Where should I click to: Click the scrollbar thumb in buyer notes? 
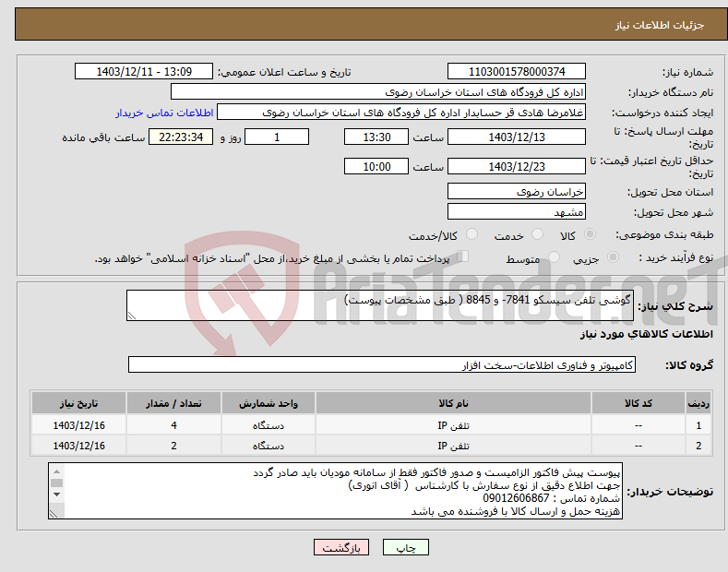click(x=56, y=483)
